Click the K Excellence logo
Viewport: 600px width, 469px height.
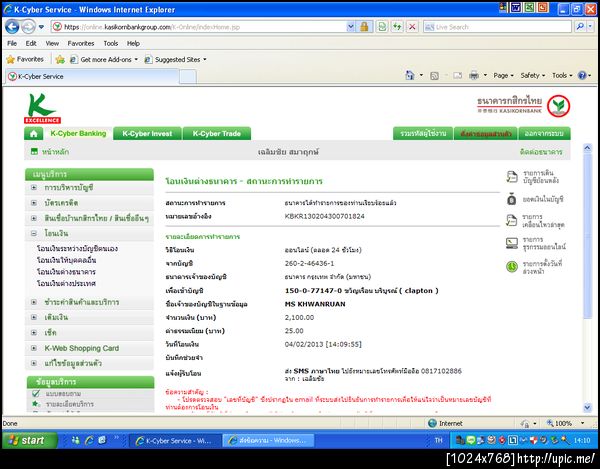coord(42,109)
